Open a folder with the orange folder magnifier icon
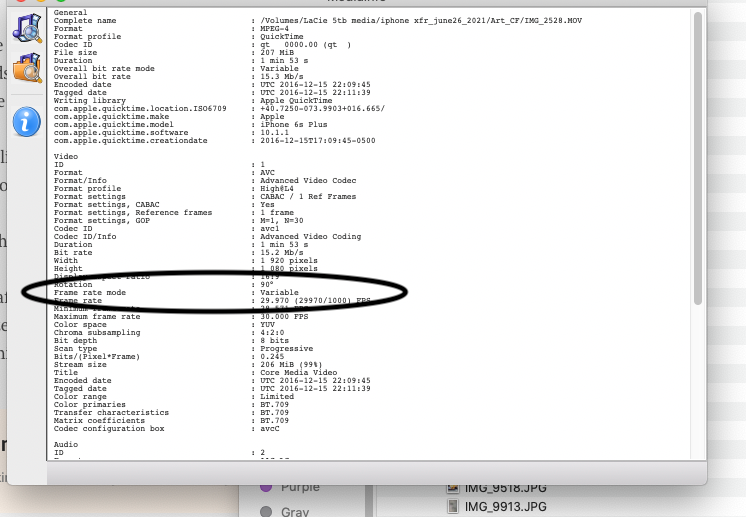Screen dimensions: 746x517 coord(27,68)
